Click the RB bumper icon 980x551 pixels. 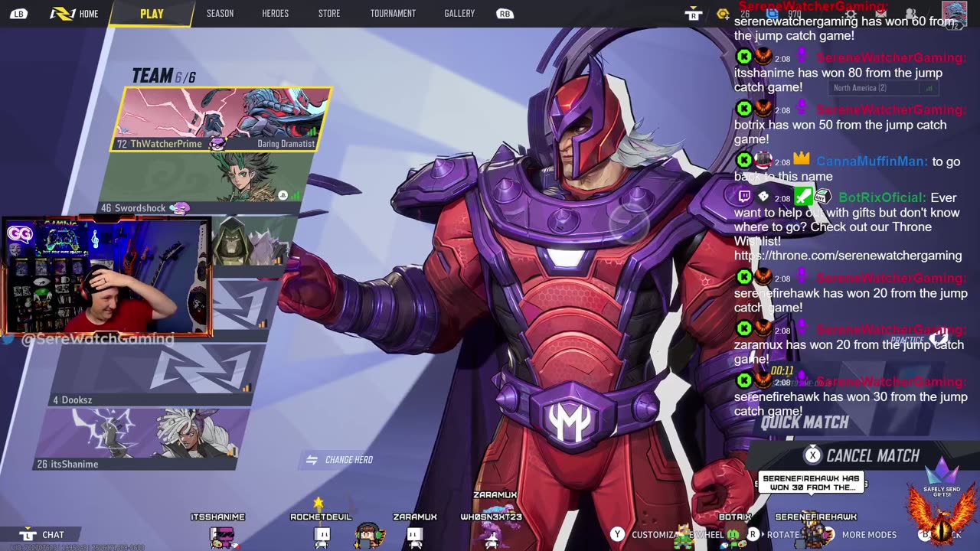click(x=505, y=14)
